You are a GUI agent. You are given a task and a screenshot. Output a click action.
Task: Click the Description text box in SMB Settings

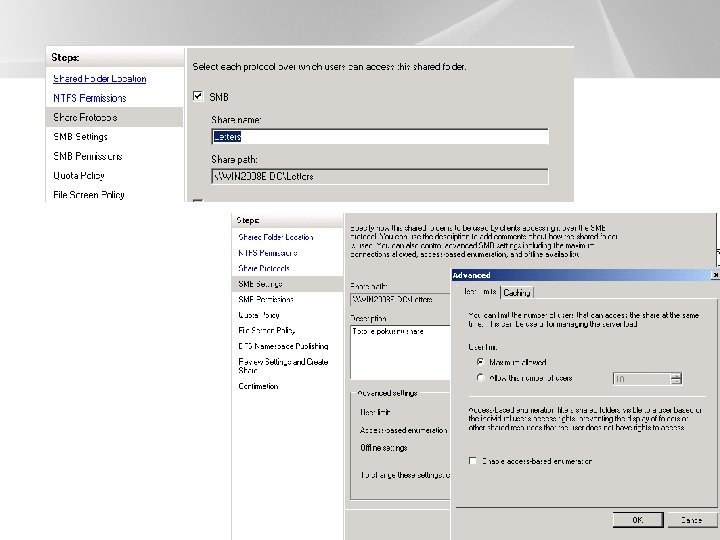(x=400, y=352)
